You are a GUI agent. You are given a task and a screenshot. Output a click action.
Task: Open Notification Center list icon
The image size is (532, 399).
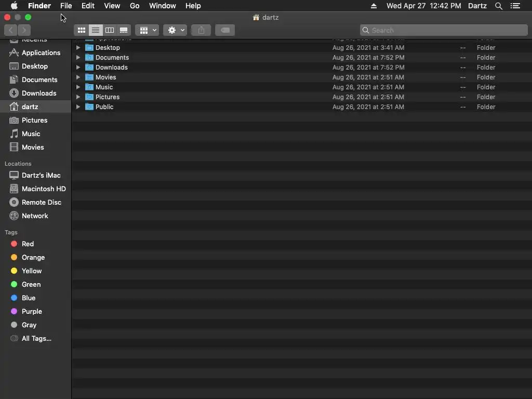[515, 6]
